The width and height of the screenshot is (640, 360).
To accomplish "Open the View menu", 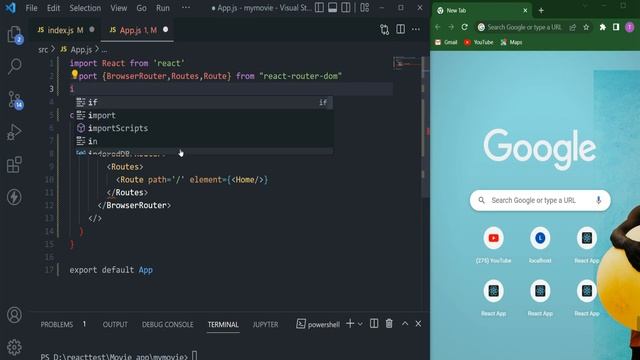I will (x=118, y=8).
